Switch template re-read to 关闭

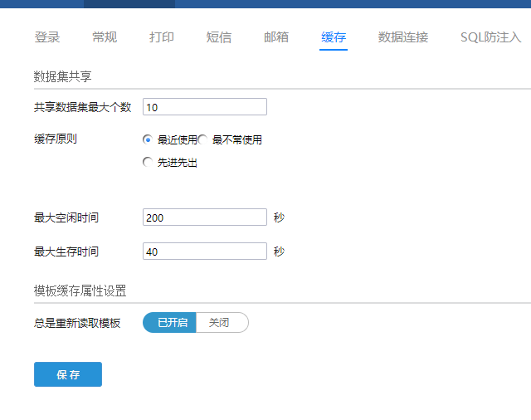(x=222, y=322)
